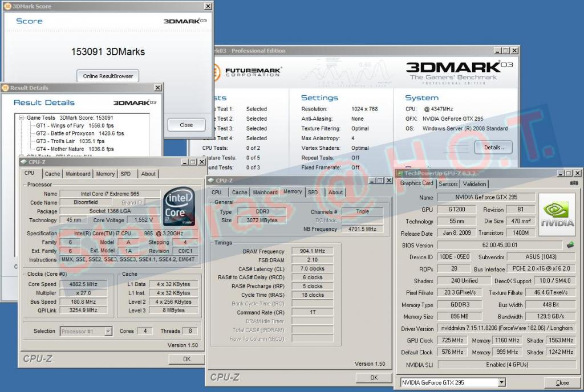Open the Sensors tab in GPU-Z
The height and width of the screenshot is (392, 584).
pos(448,183)
